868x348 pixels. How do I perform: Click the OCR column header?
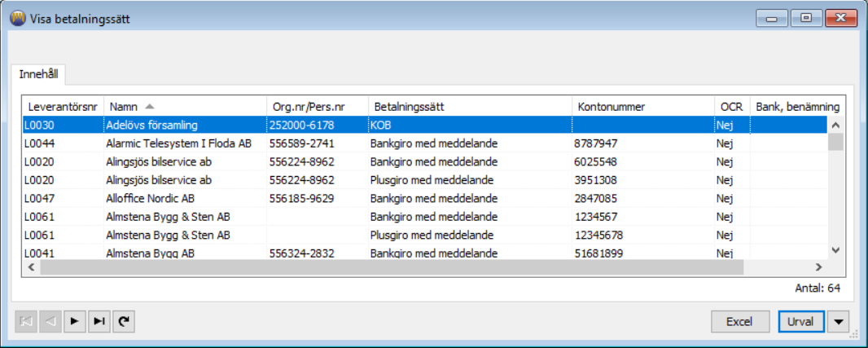point(732,106)
